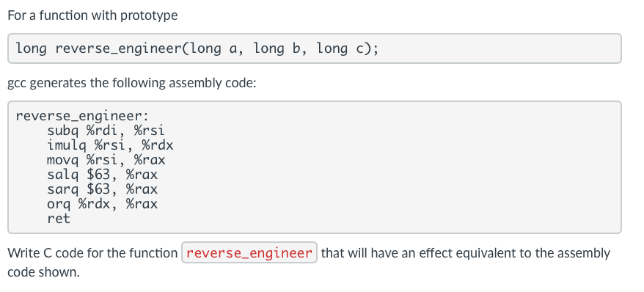Click the subq %rdi, %rsi instruction

click(x=106, y=131)
